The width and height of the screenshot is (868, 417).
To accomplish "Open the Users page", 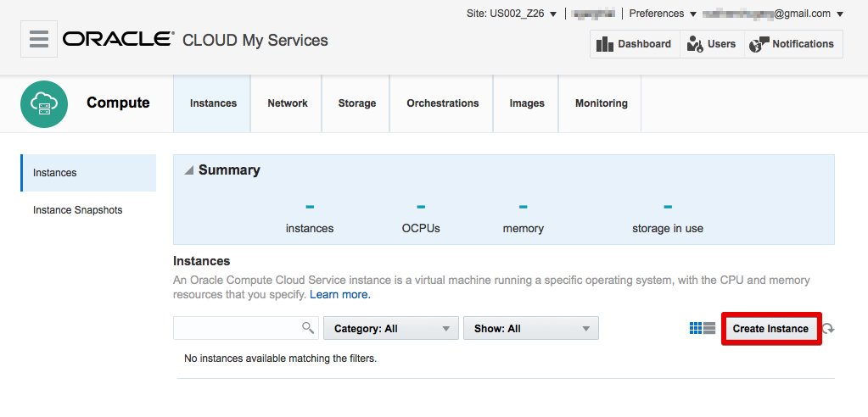I will (711, 44).
